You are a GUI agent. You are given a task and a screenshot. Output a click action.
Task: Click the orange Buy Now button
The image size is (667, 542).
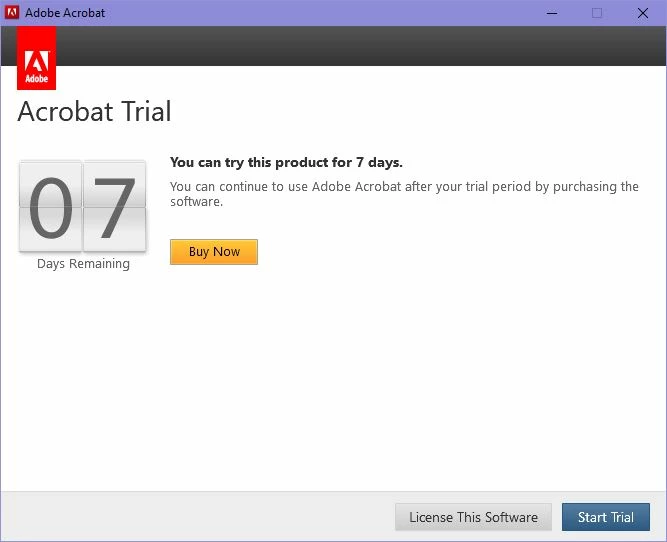(214, 252)
